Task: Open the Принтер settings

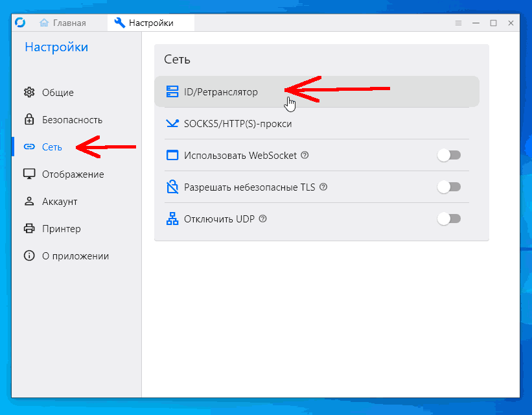Action: tap(76, 228)
